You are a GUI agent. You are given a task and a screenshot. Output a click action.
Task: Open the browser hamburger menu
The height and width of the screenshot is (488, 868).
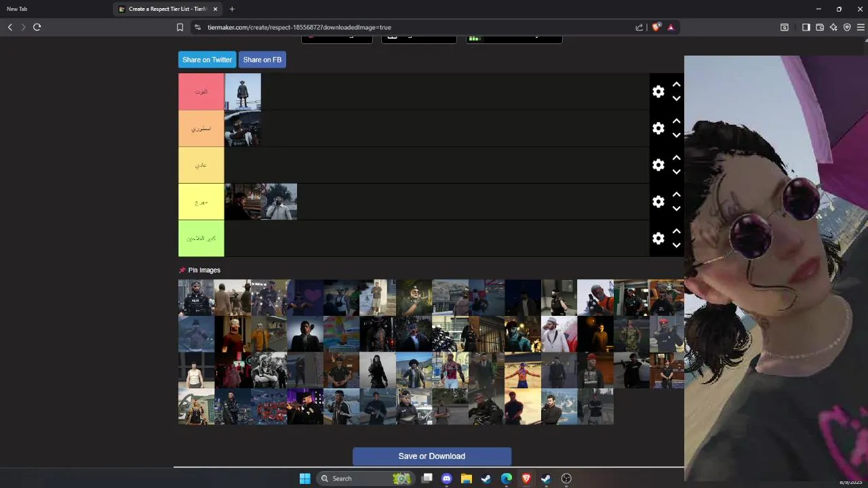pos(861,27)
